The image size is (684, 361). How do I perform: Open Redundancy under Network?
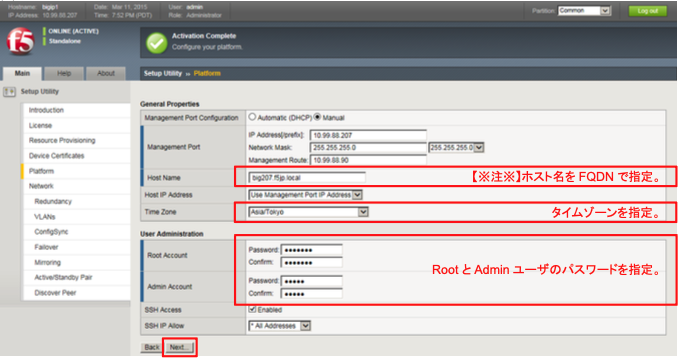tap(53, 201)
